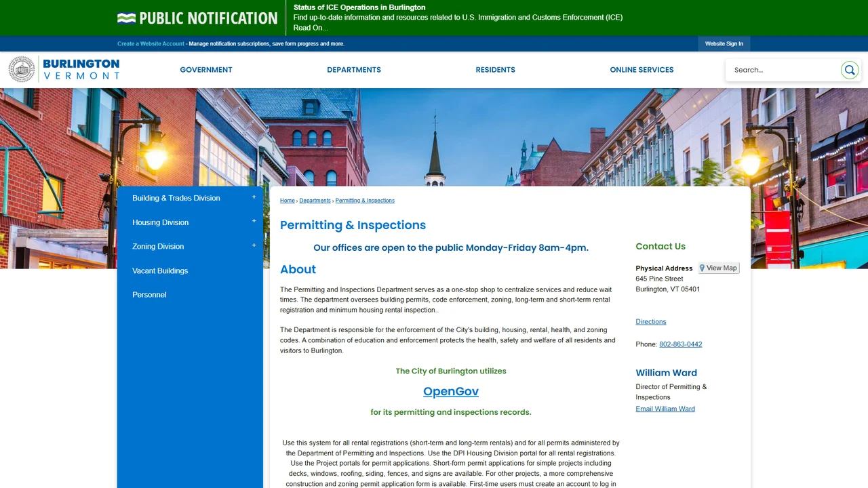
Task: Click Status of ICE Operations headline
Action: pyautogui.click(x=359, y=7)
